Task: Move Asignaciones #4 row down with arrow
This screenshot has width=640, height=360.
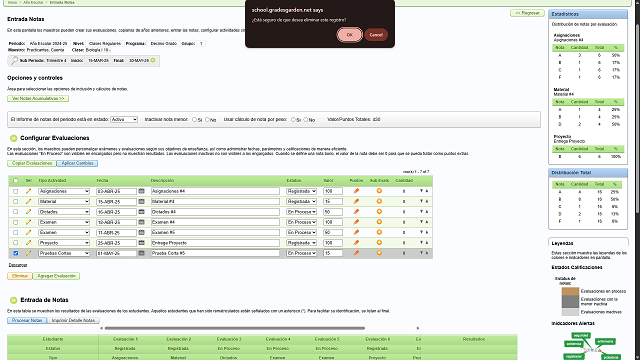Action: pyautogui.click(x=421, y=191)
